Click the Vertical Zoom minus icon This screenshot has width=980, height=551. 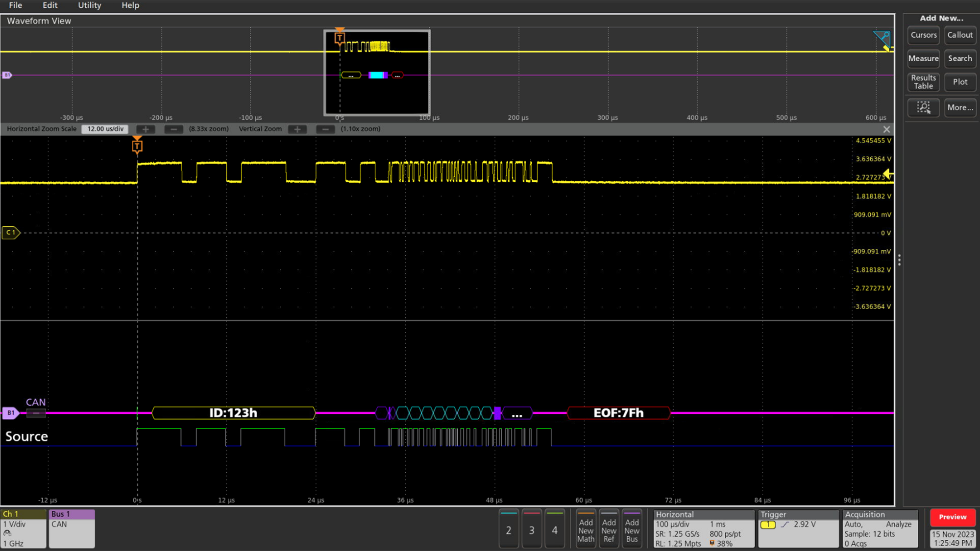pyautogui.click(x=325, y=129)
